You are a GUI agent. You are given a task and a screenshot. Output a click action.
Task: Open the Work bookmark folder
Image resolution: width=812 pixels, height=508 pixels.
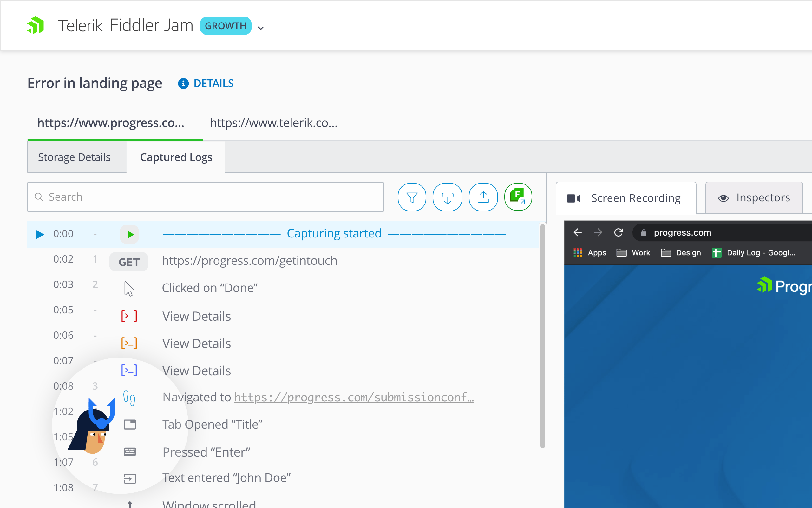(x=633, y=253)
